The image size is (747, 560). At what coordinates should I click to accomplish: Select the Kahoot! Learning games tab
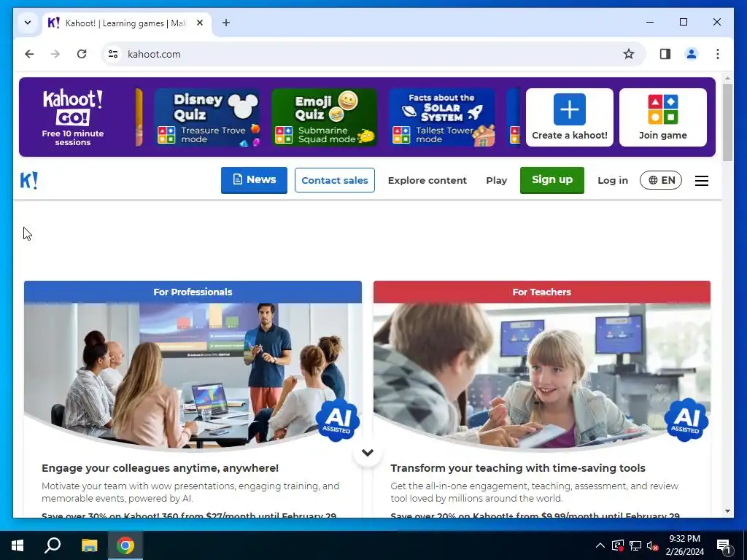pyautogui.click(x=127, y=23)
